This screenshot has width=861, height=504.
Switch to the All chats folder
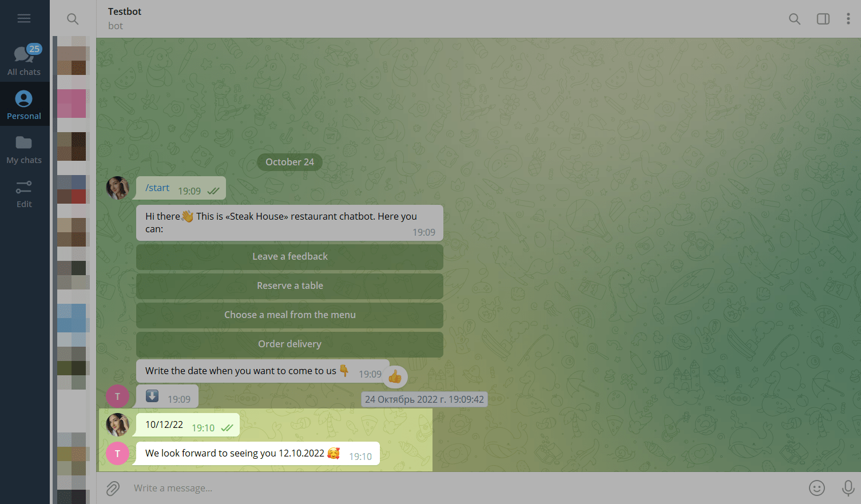point(24,60)
